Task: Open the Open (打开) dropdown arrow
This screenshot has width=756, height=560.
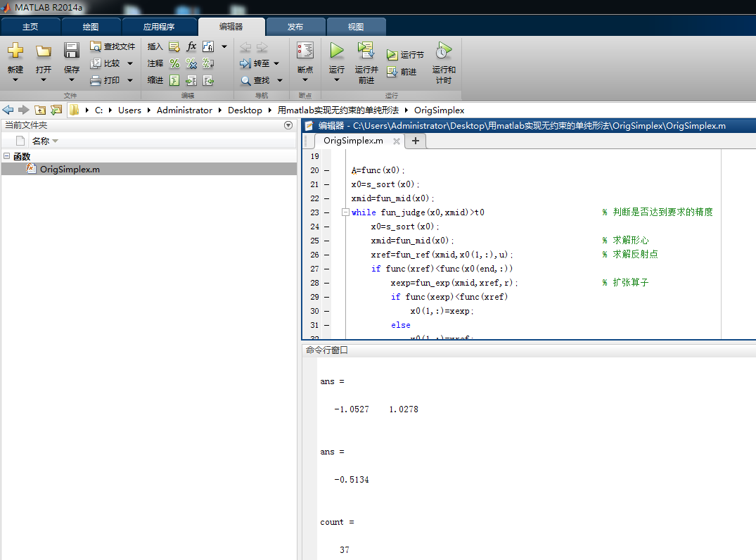Action: [44, 79]
